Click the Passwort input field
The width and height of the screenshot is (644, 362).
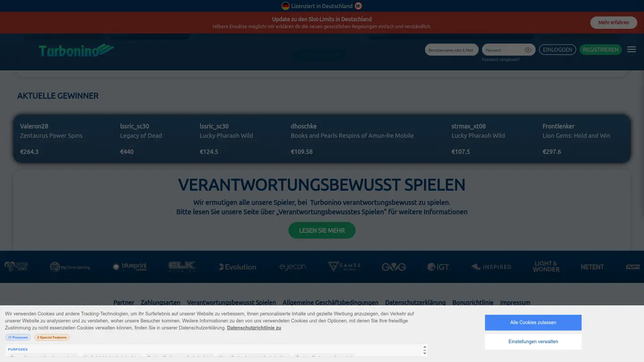(508, 50)
